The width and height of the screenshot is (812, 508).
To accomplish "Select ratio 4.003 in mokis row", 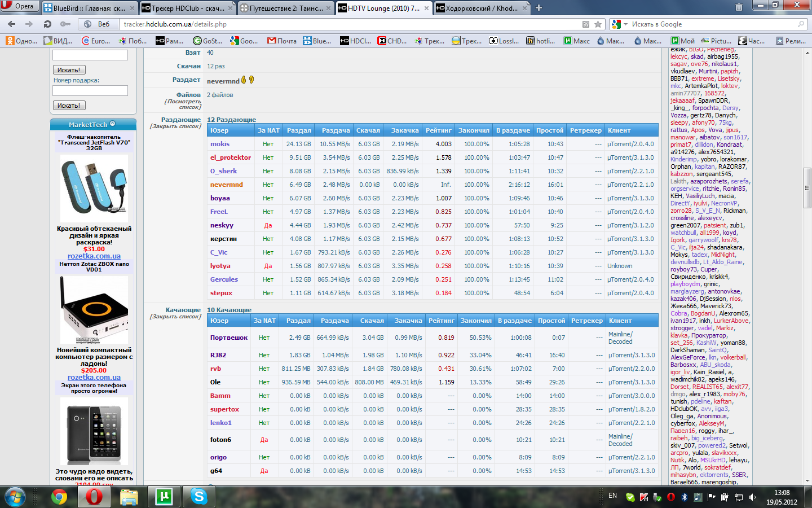I will [x=444, y=144].
